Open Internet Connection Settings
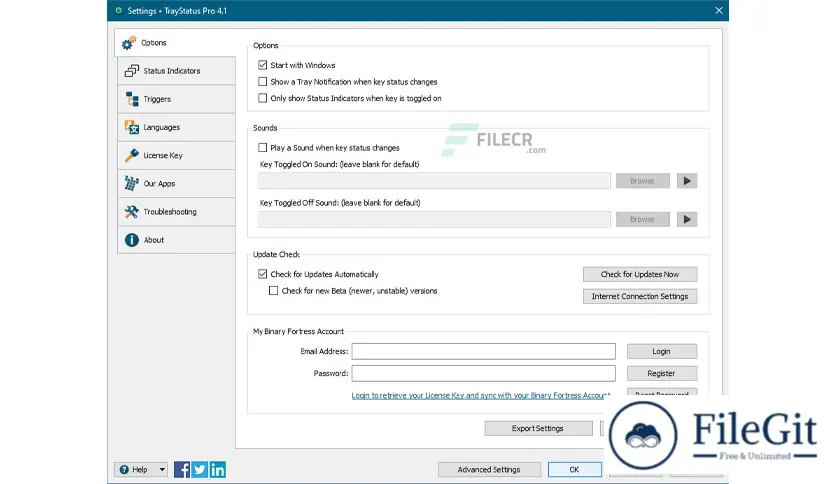Screen dimensions: 836x484 pyautogui.click(x=640, y=296)
